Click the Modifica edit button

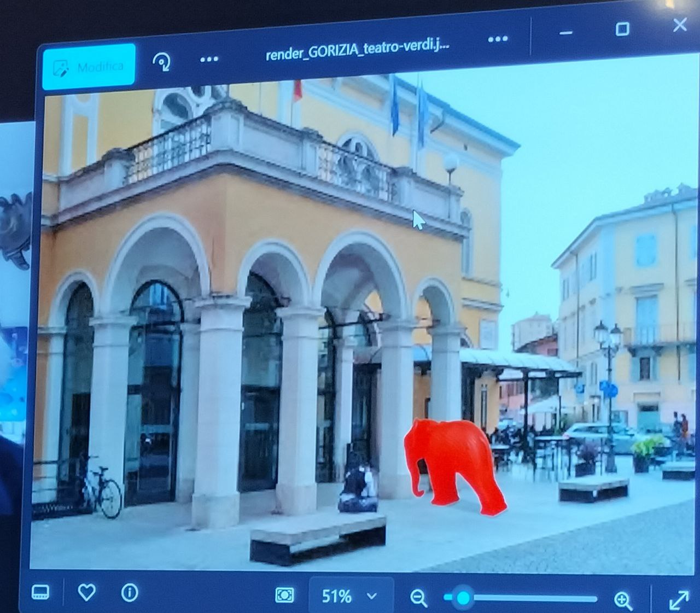[89, 67]
